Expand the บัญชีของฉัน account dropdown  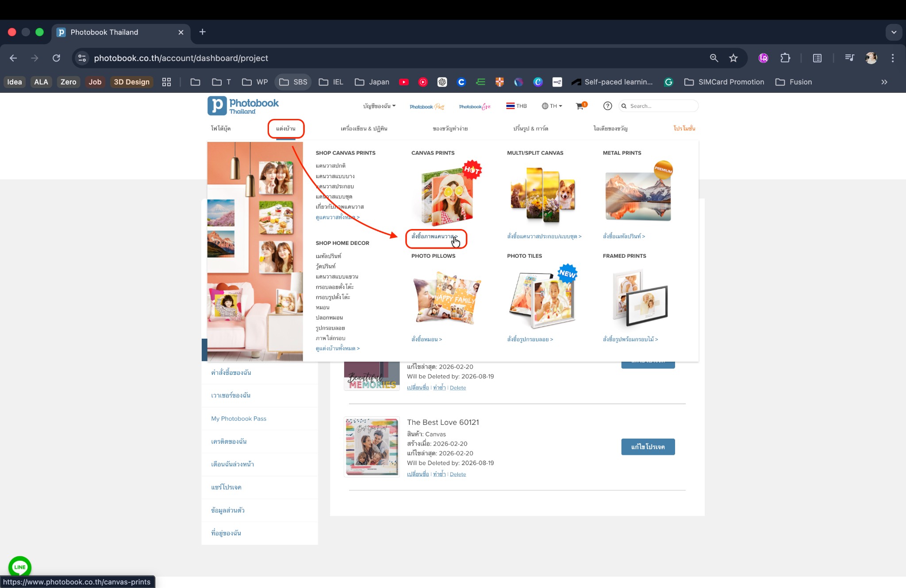(x=379, y=106)
